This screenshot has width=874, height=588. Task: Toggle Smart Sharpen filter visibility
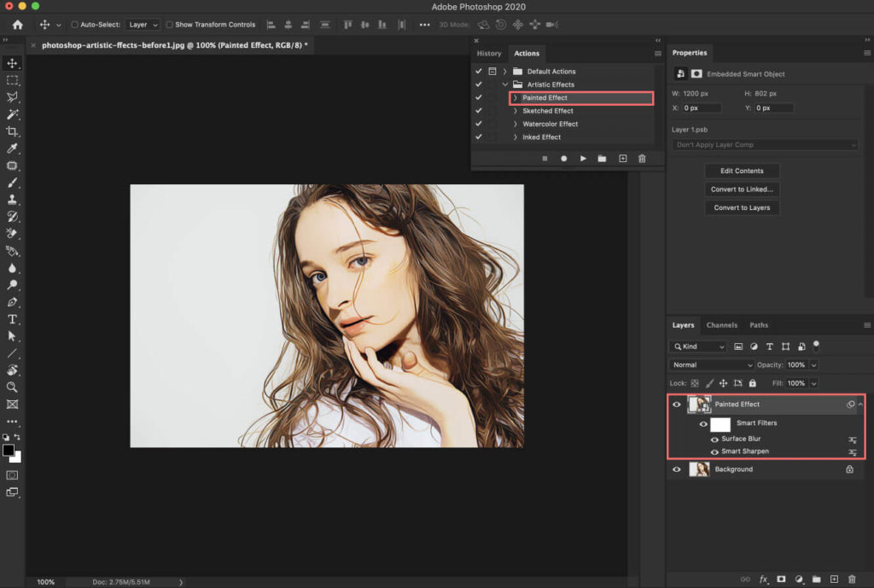tap(714, 452)
